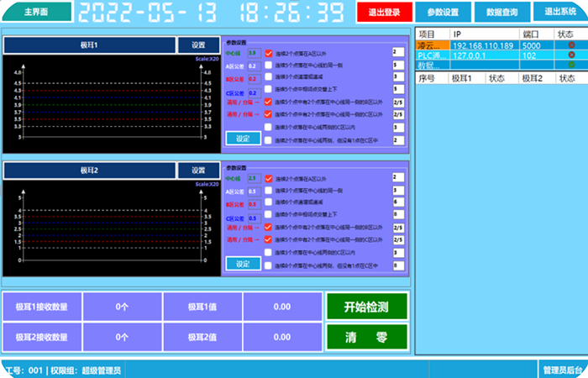Open the 参数设置 page
Viewport: 588px width, 378px height.
pos(443,13)
